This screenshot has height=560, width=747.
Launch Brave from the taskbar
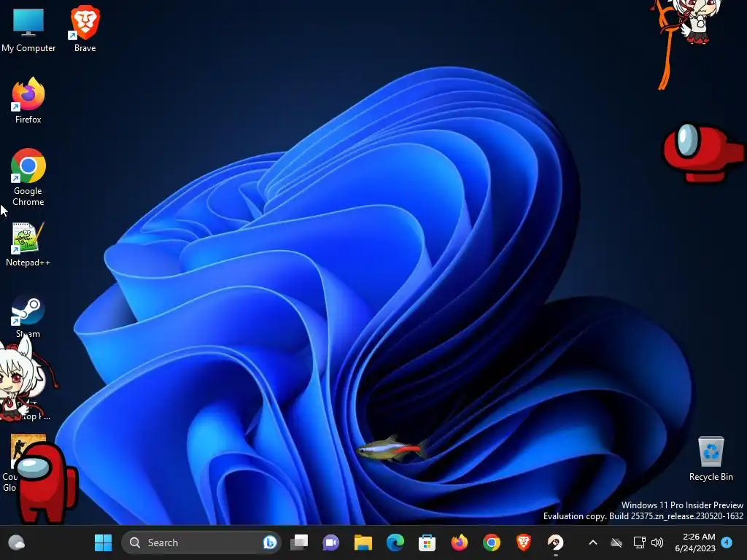[x=523, y=542]
